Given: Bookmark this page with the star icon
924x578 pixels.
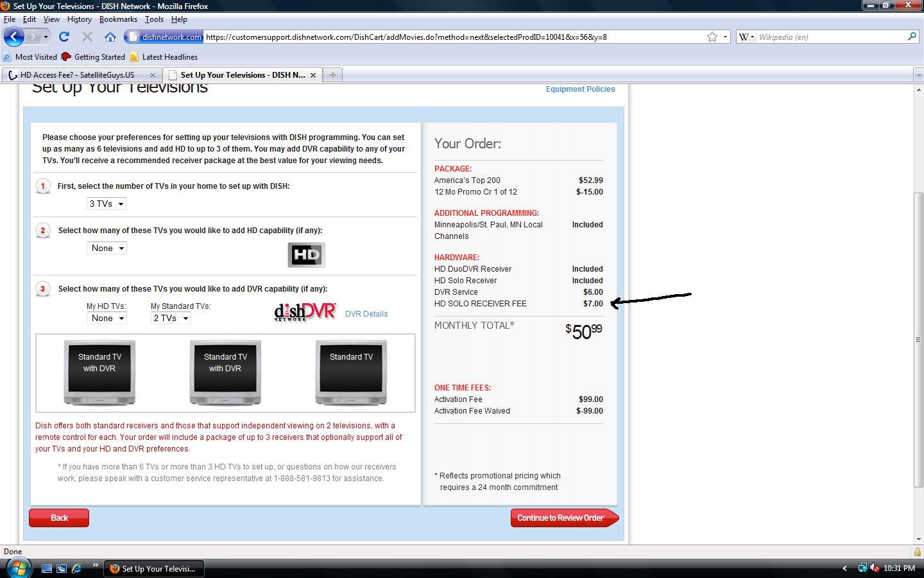Looking at the screenshot, I should (x=712, y=37).
